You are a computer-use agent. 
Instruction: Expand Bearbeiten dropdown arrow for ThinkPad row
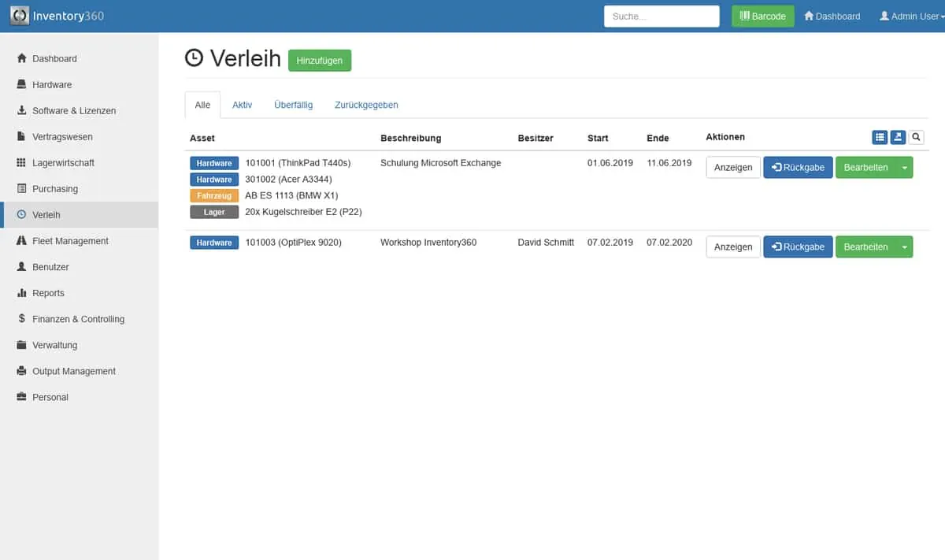click(x=905, y=168)
